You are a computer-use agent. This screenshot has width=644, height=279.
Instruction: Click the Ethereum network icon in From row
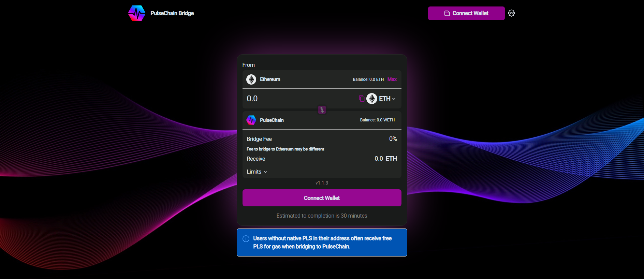[251, 79]
